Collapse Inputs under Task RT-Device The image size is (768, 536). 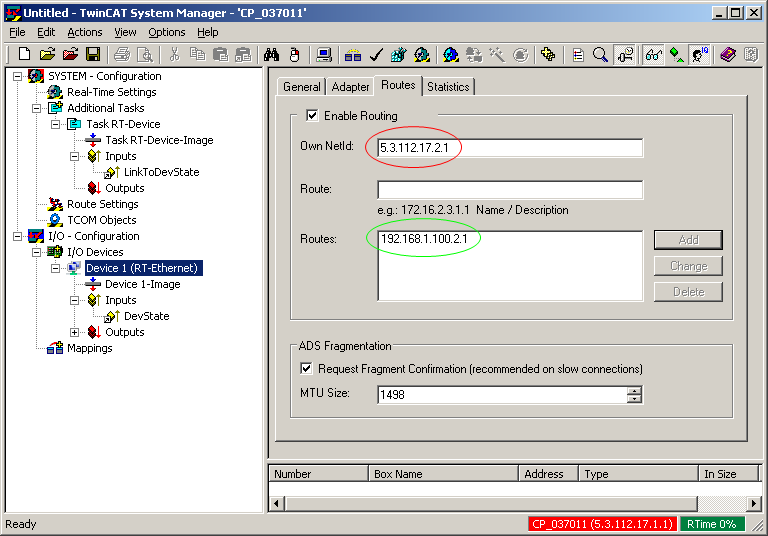coord(74,156)
